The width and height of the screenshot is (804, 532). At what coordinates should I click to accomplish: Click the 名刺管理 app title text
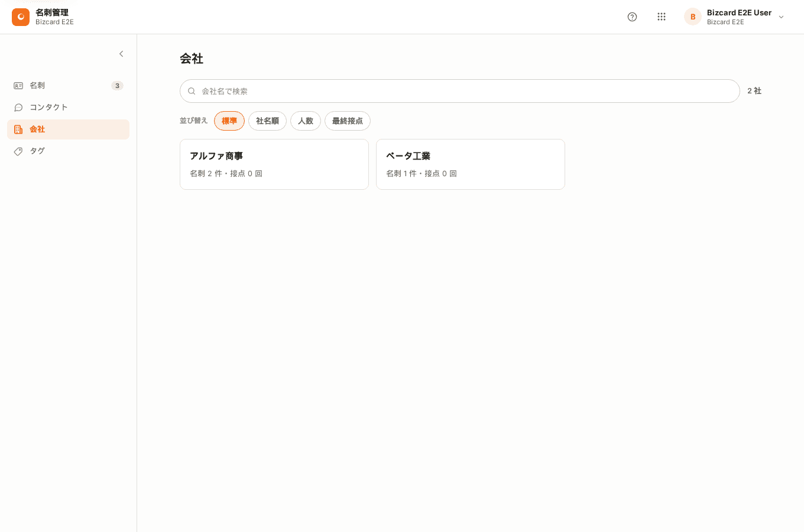coord(52,12)
